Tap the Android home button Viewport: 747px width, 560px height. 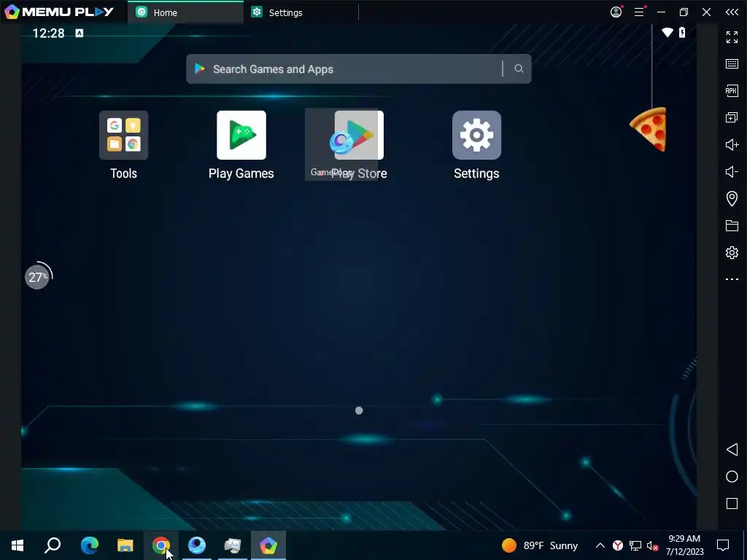(732, 477)
